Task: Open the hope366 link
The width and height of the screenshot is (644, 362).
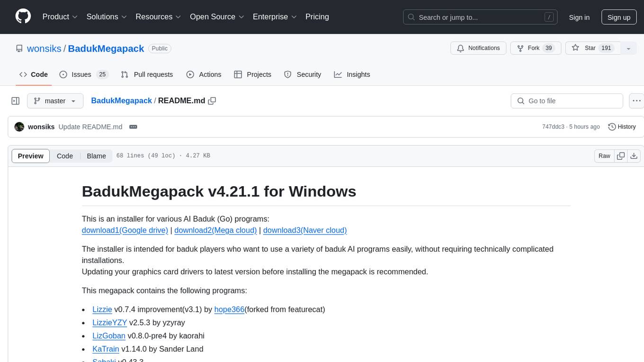Action: (229, 309)
